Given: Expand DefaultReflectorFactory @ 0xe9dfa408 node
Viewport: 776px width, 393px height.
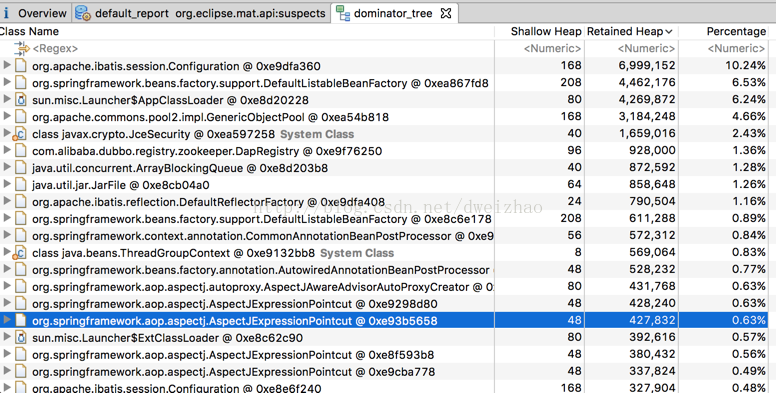Looking at the screenshot, I should coord(7,200).
